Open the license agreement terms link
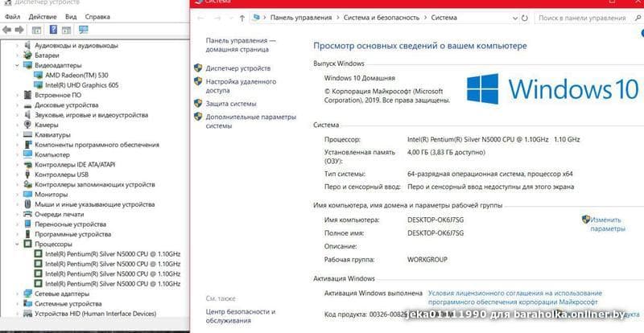The width and height of the screenshot is (644, 333). (514, 298)
